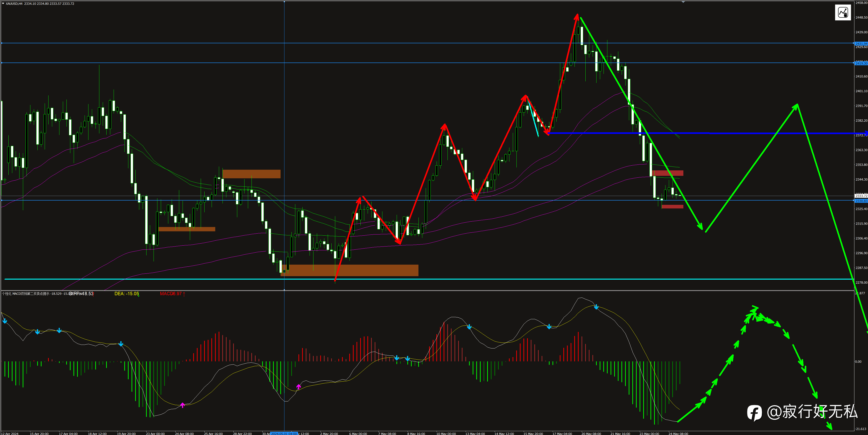Click the 2278.00 price scale value
This screenshot has width=868, height=435.
point(862,283)
